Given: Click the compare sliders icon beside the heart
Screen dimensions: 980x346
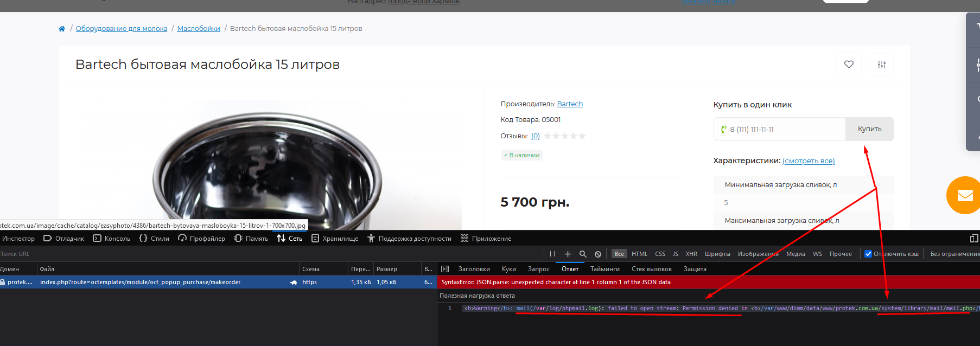Looking at the screenshot, I should pos(882,65).
